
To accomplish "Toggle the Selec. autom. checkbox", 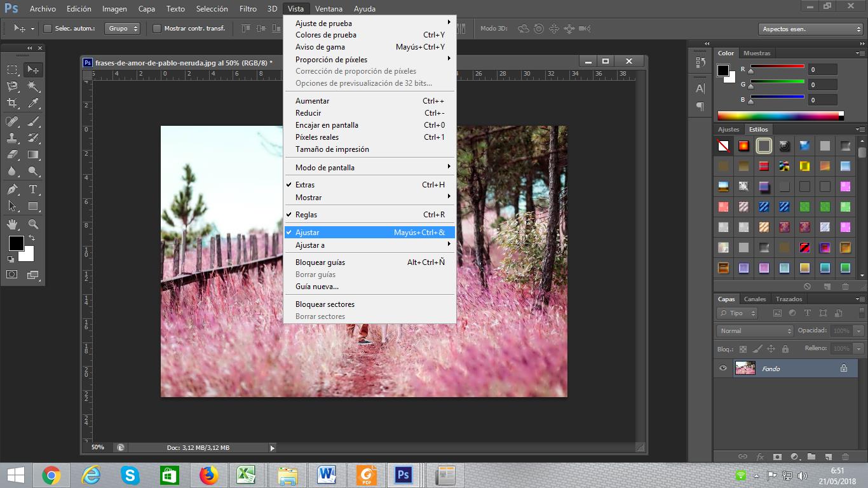I will [x=47, y=29].
